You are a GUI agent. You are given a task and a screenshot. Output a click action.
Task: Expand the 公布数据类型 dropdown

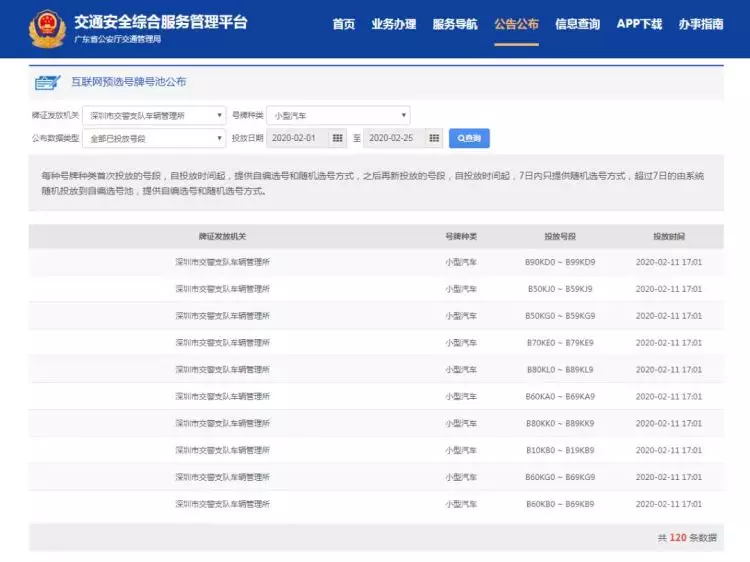(154, 138)
